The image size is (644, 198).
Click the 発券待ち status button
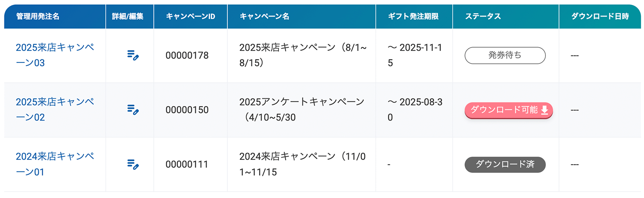click(505, 55)
